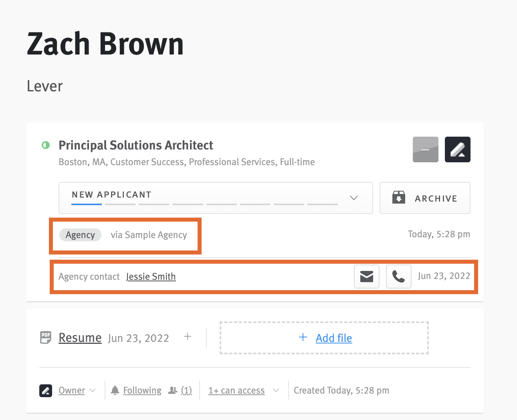Click the via Sample Agency text
Image resolution: width=517 pixels, height=420 pixels.
click(x=149, y=235)
